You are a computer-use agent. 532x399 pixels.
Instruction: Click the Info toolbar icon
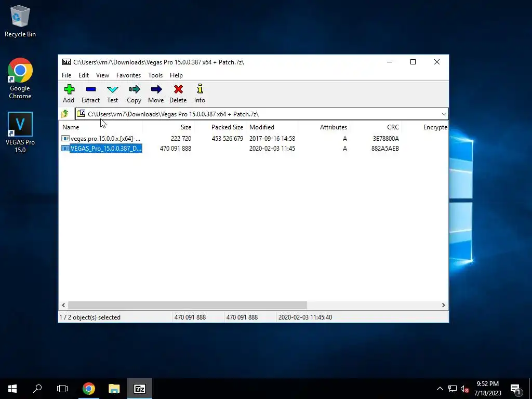click(200, 89)
